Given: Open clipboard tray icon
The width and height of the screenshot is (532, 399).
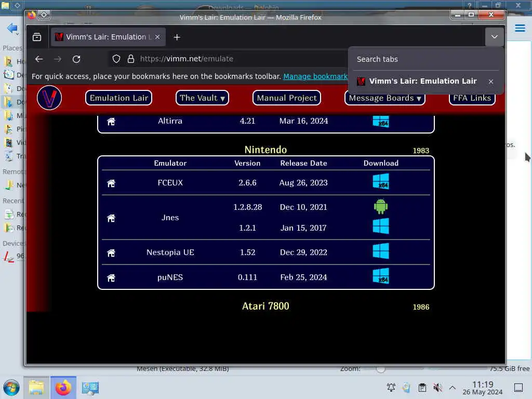Looking at the screenshot, I should pyautogui.click(x=422, y=387).
